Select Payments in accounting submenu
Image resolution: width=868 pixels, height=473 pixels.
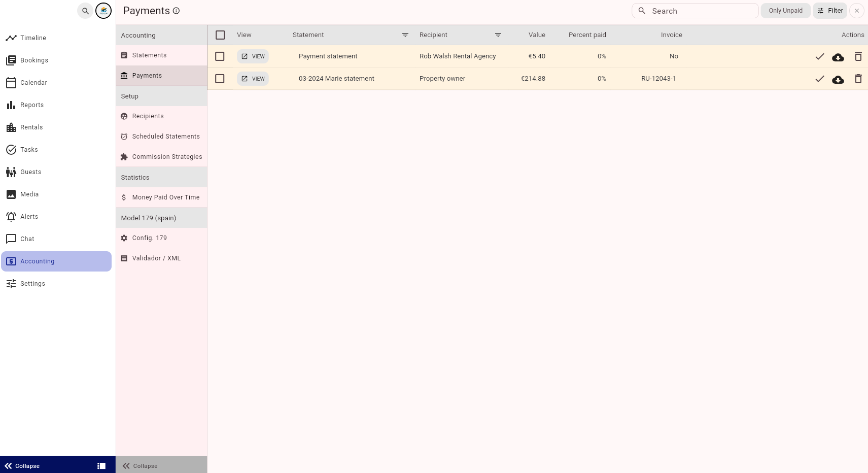(161, 76)
